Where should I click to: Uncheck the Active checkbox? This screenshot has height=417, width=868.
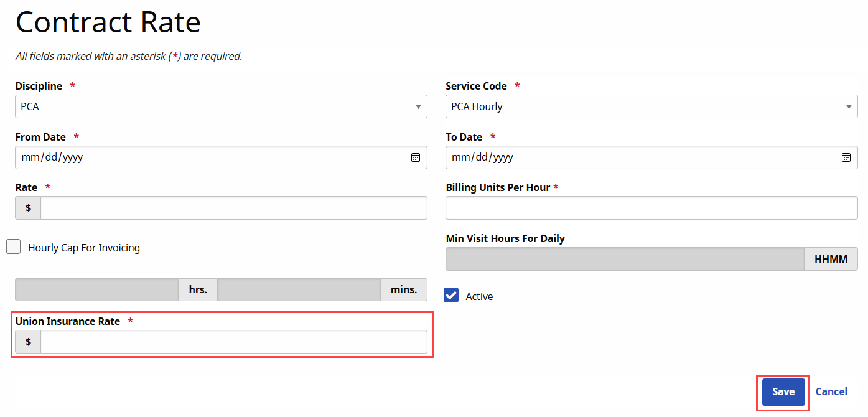click(x=450, y=295)
